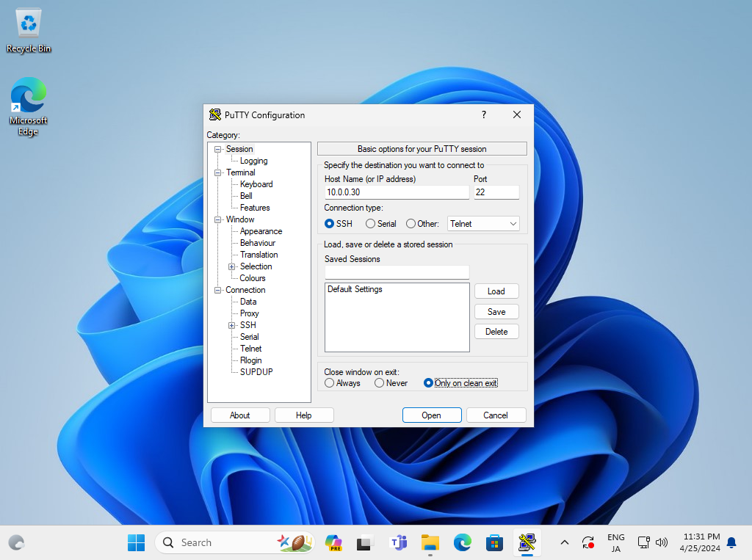Click the PuTTY taskbar icon

click(527, 542)
